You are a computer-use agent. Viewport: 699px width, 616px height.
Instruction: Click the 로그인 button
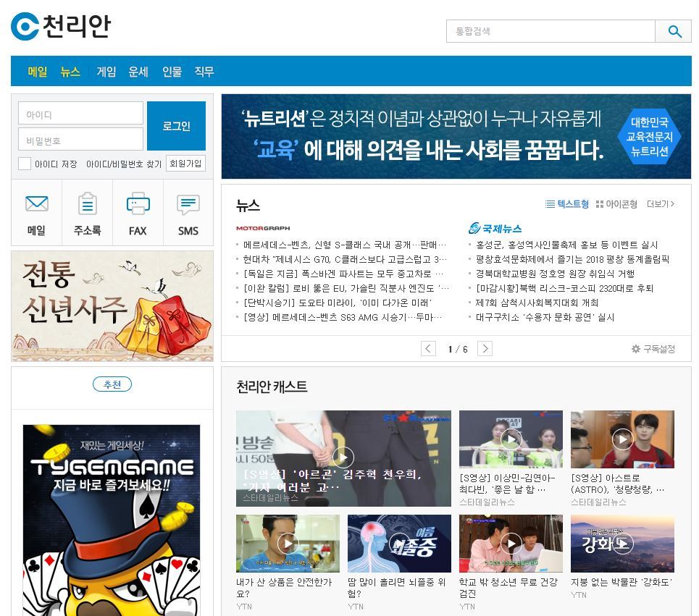(176, 126)
